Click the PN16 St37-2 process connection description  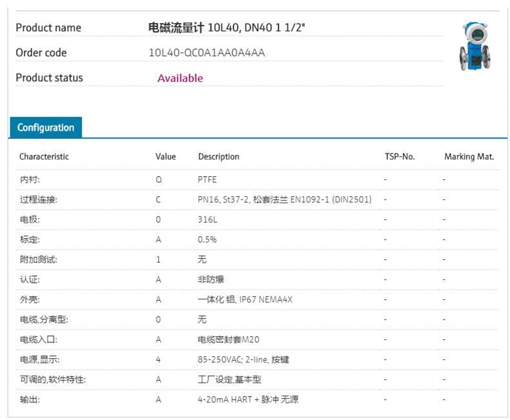[284, 200]
